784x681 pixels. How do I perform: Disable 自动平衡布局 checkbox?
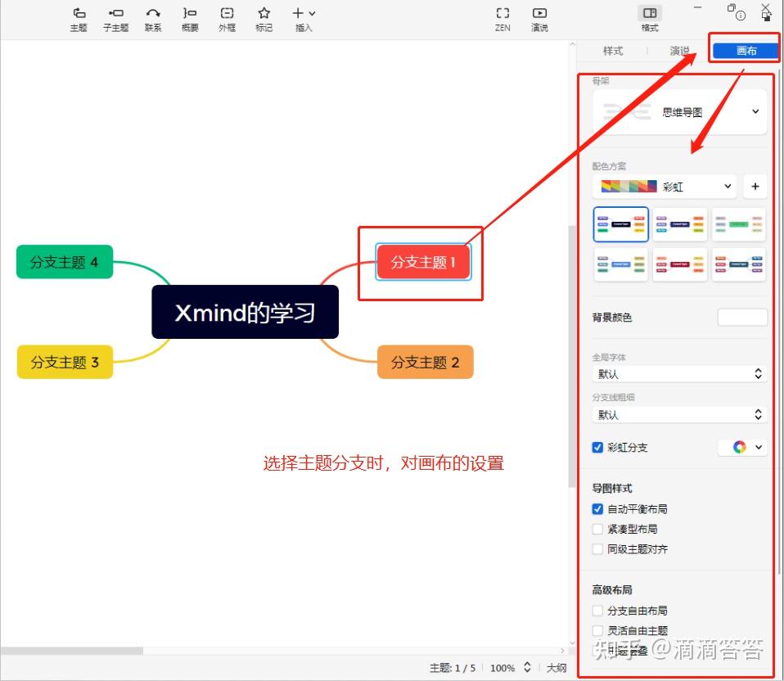598,508
